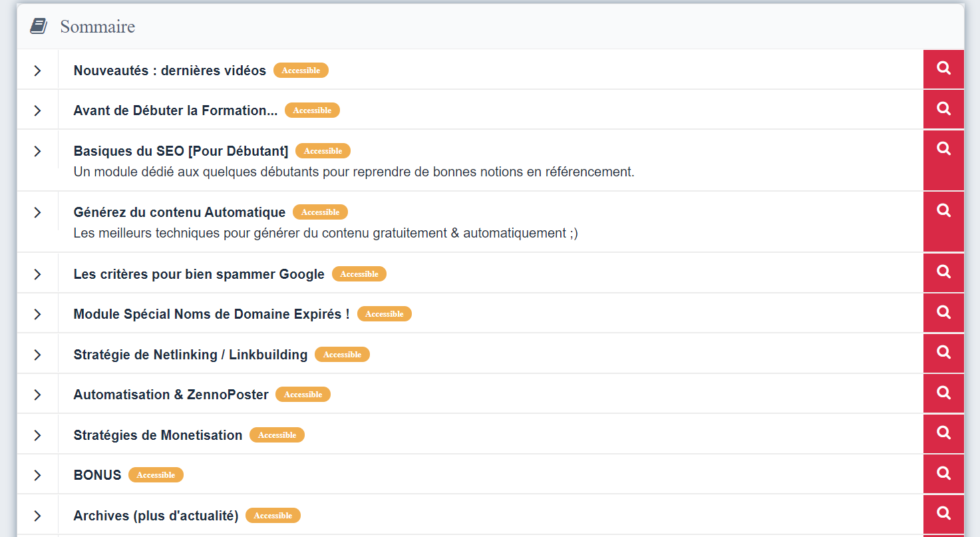
Task: Click the search icon for Nouveautés : dernières vidéos
Action: point(943,69)
